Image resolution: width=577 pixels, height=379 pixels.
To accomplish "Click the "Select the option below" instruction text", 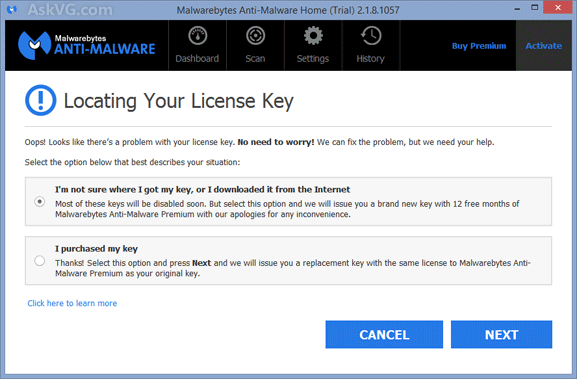I will pos(132,162).
